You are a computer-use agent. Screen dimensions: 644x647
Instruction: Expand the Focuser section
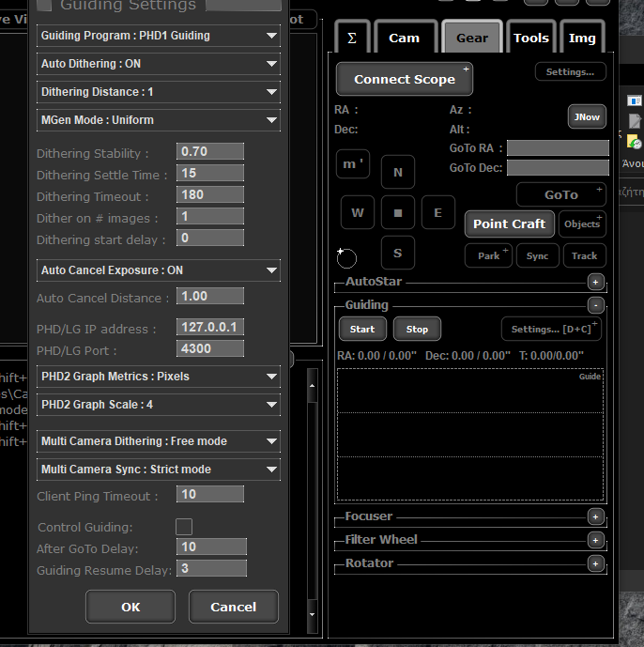pyautogui.click(x=594, y=516)
